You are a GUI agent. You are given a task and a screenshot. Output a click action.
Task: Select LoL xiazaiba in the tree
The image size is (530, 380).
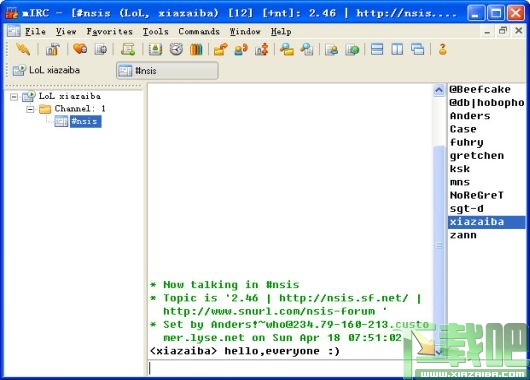click(70, 96)
